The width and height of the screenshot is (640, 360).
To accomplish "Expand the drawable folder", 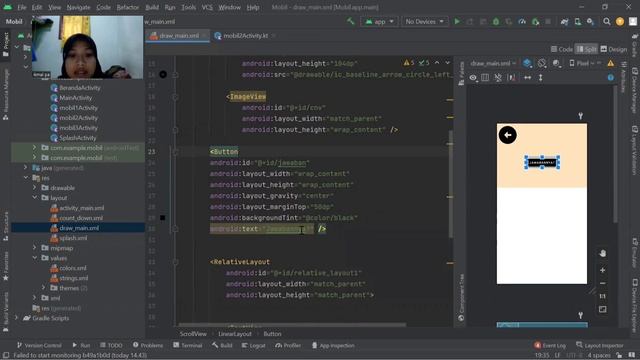I will coord(34,188).
